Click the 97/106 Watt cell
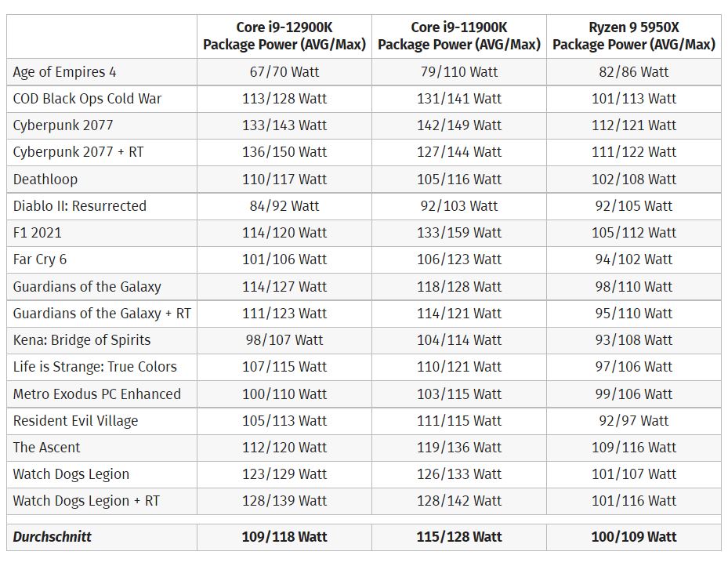 click(634, 367)
